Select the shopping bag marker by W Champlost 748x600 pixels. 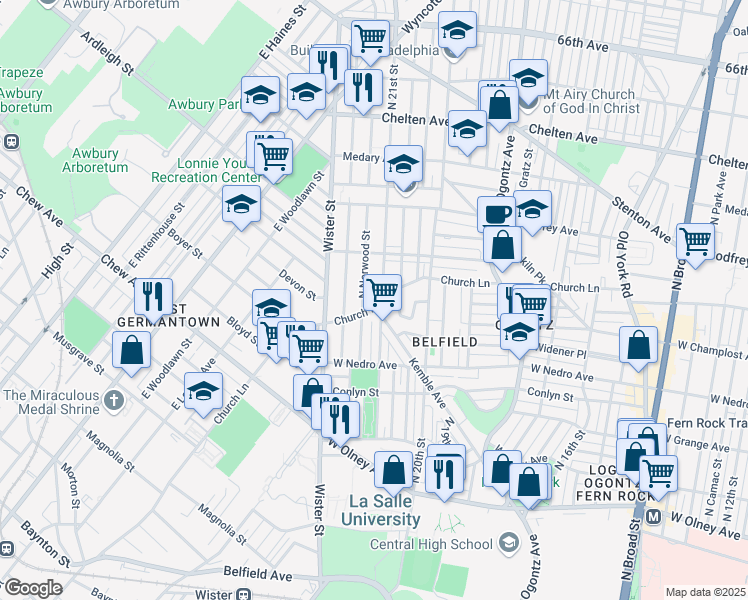(x=638, y=346)
